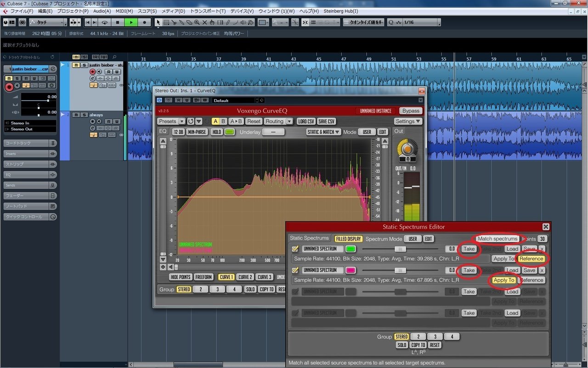The image size is (588, 368).
Task: Click the pink color swatch of second spectrum
Action: tap(351, 270)
